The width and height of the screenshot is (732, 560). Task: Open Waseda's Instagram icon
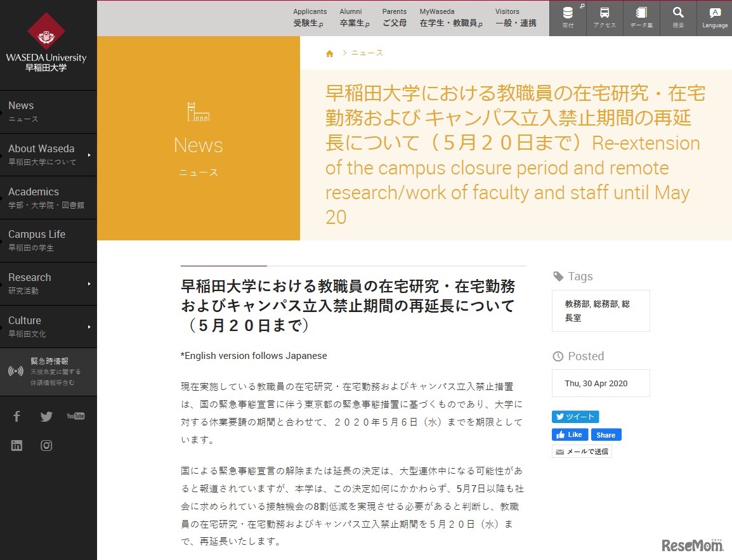coord(46,446)
